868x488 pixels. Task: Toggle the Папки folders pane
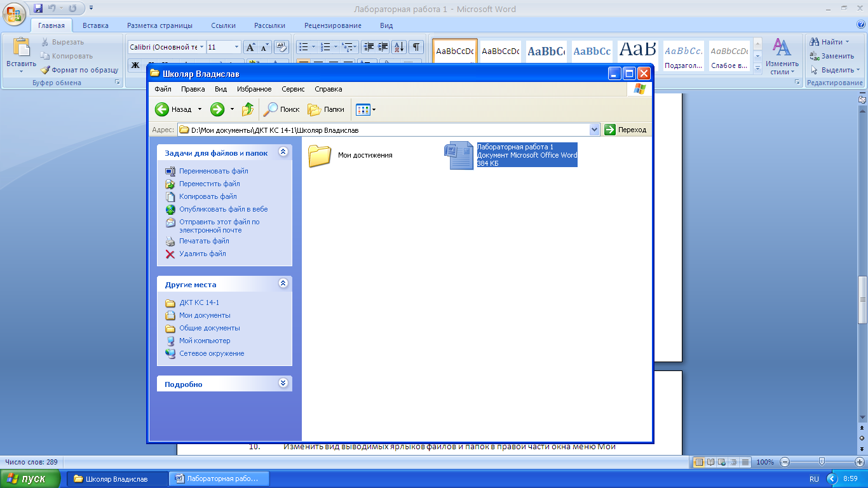pos(326,109)
